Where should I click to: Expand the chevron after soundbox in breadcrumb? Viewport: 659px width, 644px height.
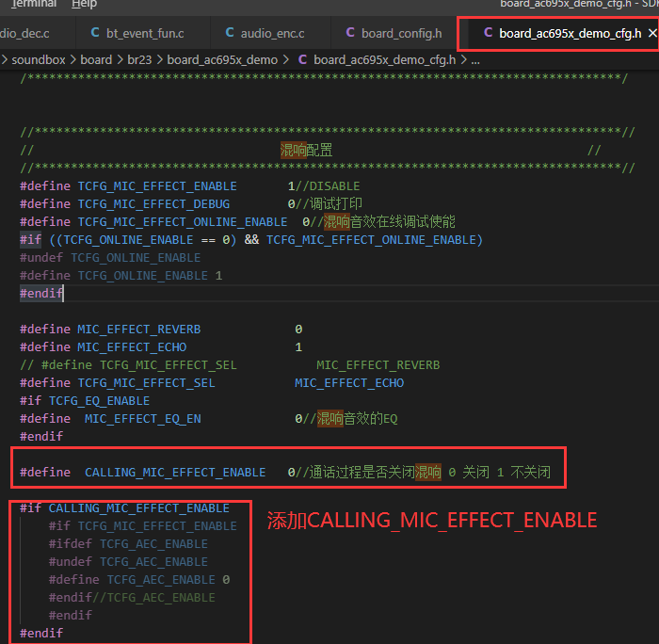tap(72, 59)
